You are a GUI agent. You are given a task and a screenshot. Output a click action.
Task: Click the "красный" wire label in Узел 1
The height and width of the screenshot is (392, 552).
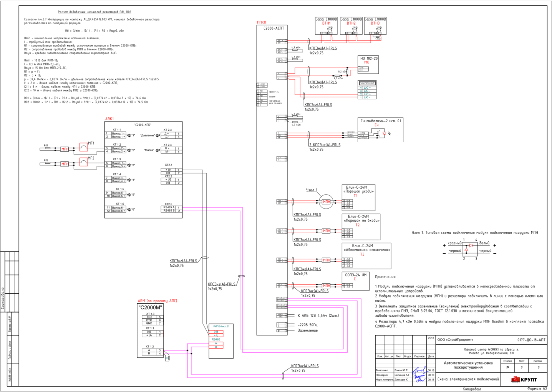pyautogui.click(x=454, y=243)
